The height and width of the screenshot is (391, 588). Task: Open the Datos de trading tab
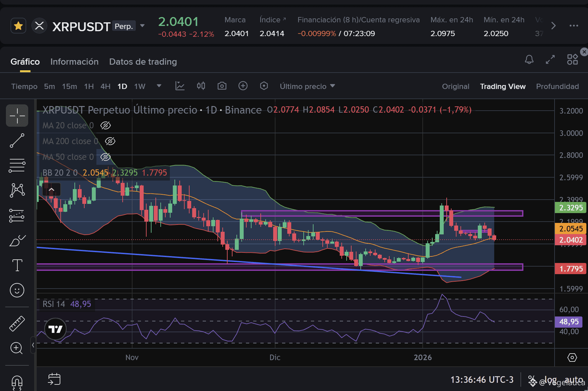pos(143,62)
